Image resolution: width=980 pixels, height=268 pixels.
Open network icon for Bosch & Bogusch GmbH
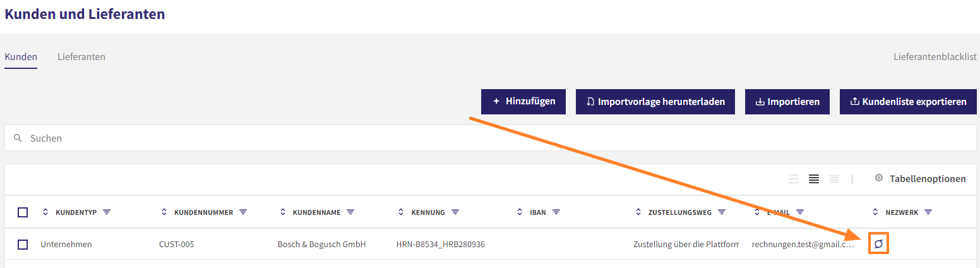click(x=878, y=244)
